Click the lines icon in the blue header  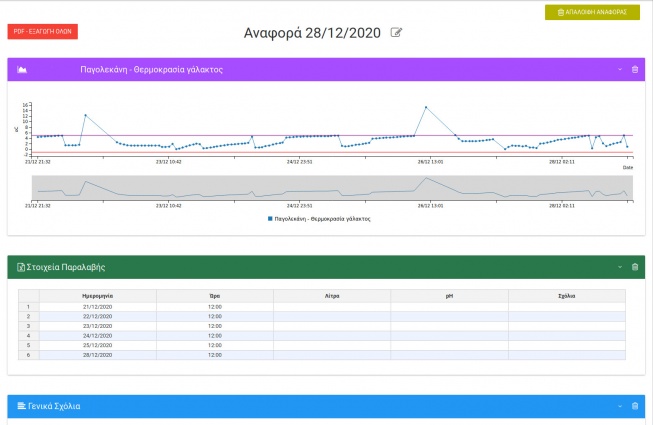(x=21, y=406)
